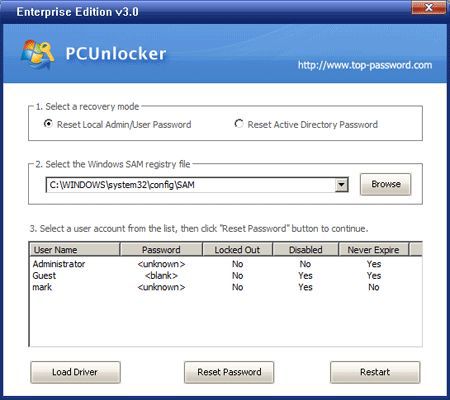
Task: Sort by Password column header
Action: [x=161, y=250]
